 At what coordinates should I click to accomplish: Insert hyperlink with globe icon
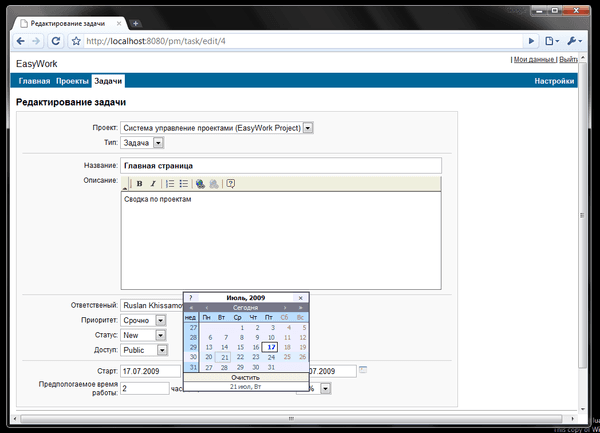point(200,184)
